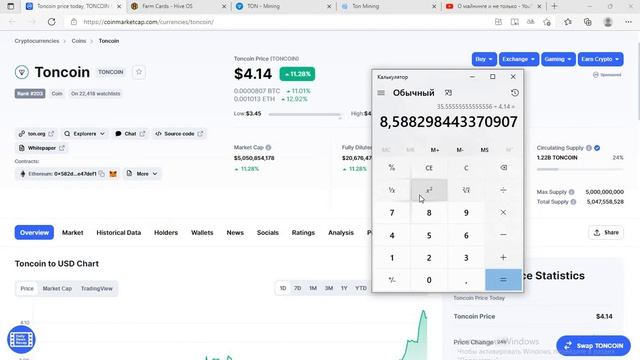Click calculator square x² key

point(429,190)
